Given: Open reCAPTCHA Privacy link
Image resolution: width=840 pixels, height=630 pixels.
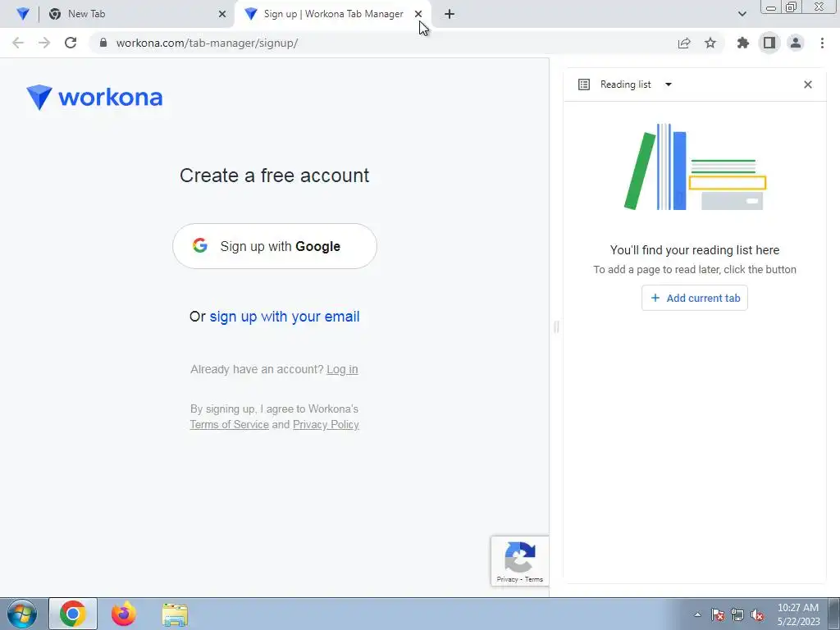Looking at the screenshot, I should (507, 579).
